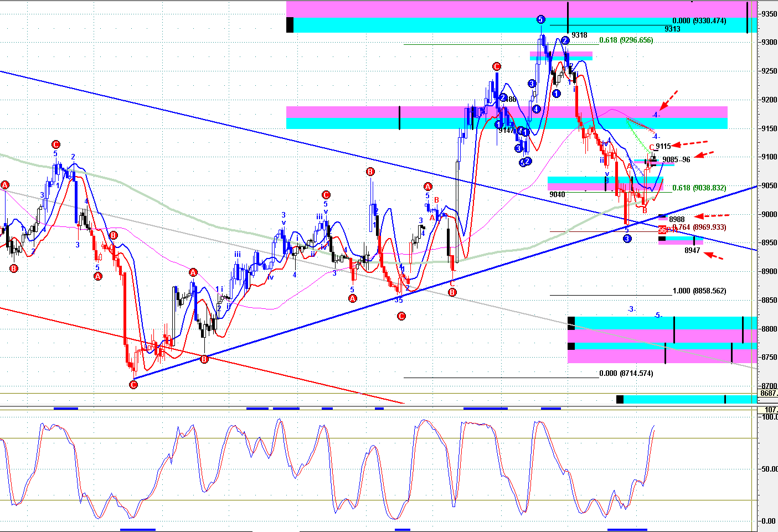Viewport: 778px width, 532px height.
Task: Click the green 0.618 (9038.832) retracement label
Action: point(699,188)
